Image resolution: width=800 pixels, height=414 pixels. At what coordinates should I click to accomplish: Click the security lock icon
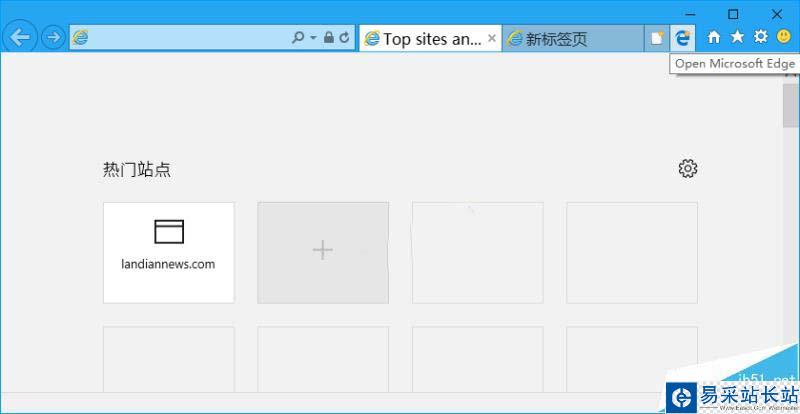click(x=328, y=38)
